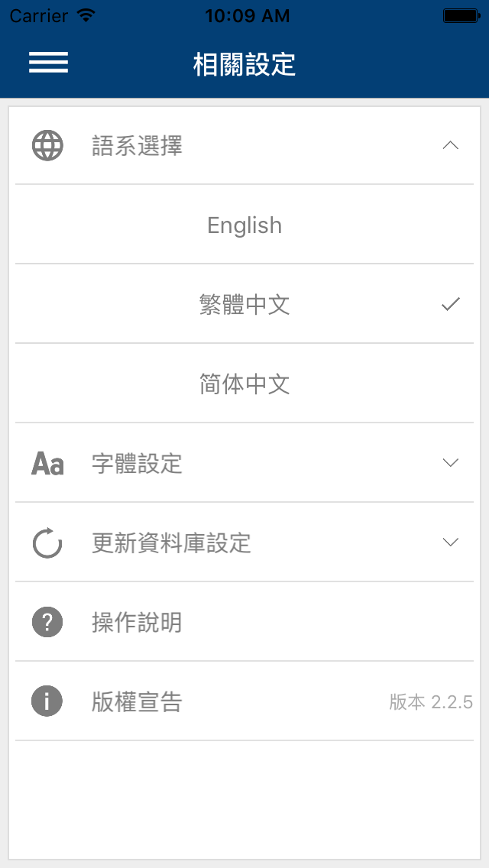Expand the 字體設定 section chevron

click(451, 463)
